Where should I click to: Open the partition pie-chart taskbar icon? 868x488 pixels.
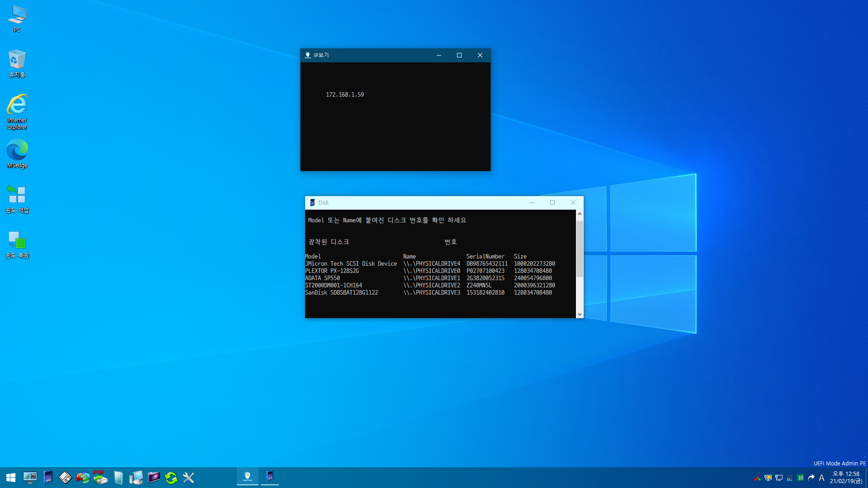click(x=83, y=478)
